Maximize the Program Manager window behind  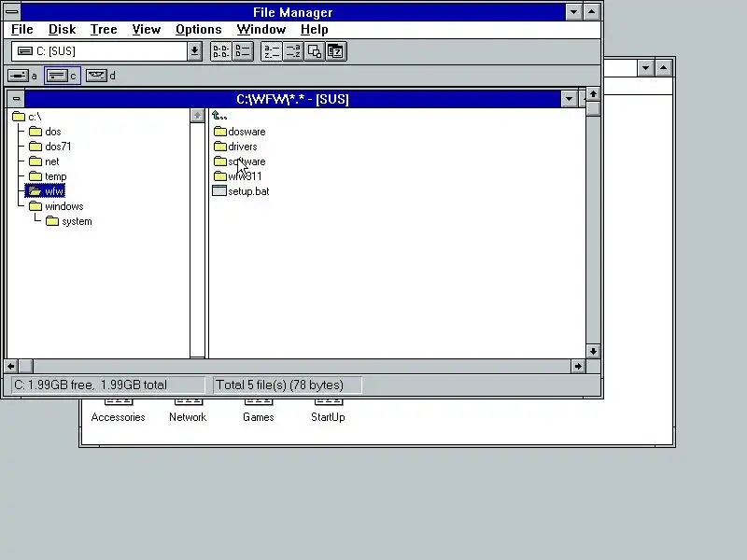pyautogui.click(x=664, y=67)
